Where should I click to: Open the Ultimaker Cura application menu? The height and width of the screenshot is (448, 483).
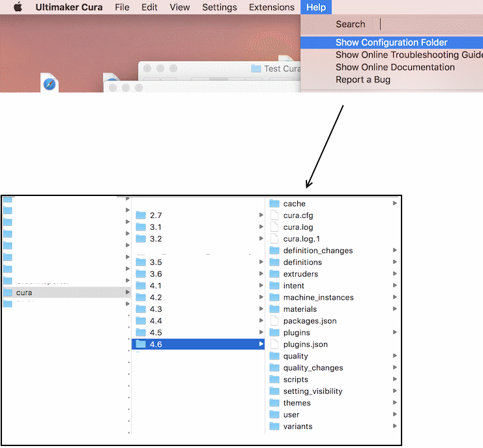(x=69, y=7)
